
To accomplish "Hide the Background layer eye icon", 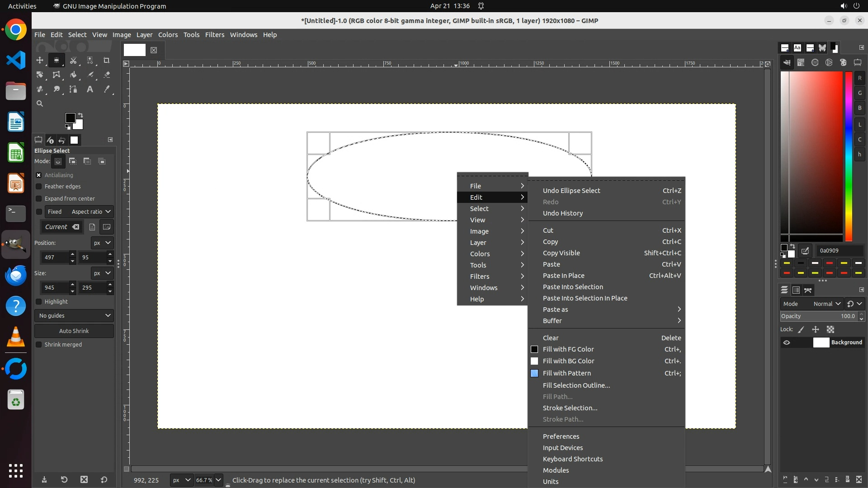I will tap(787, 343).
